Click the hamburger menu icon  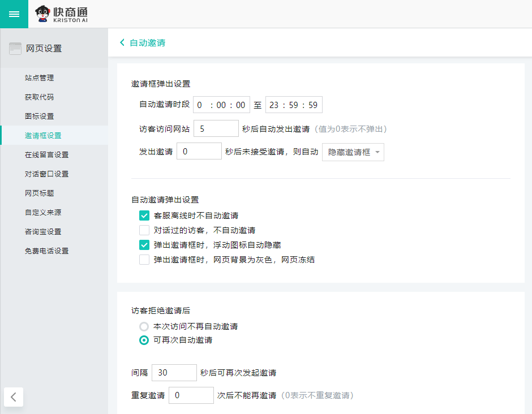coord(14,14)
